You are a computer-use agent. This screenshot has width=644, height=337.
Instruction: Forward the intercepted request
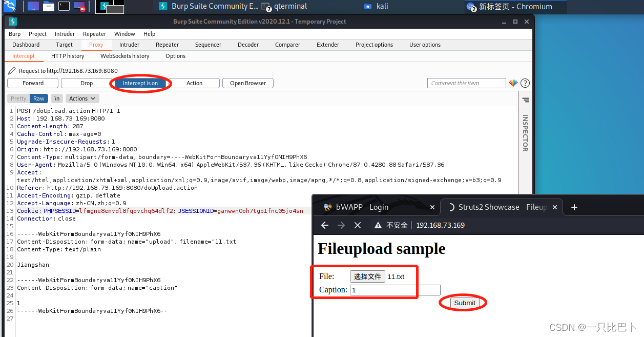[33, 83]
